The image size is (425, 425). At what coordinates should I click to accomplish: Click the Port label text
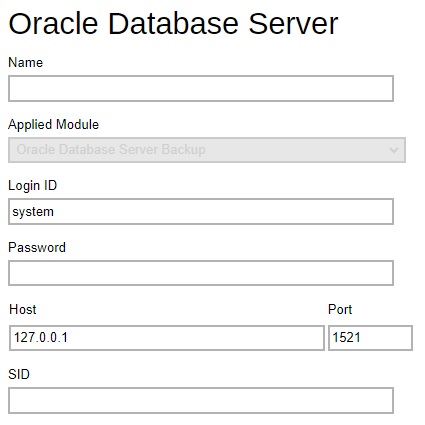coord(340,309)
